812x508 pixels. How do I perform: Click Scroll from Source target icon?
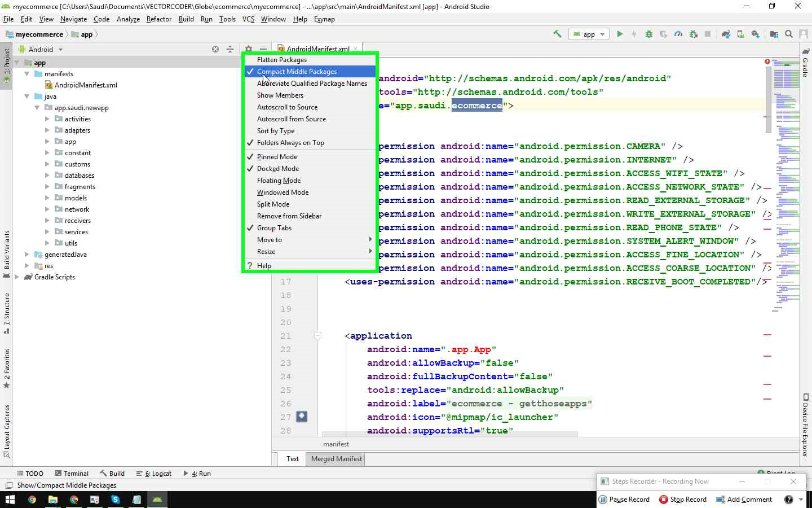[215, 49]
